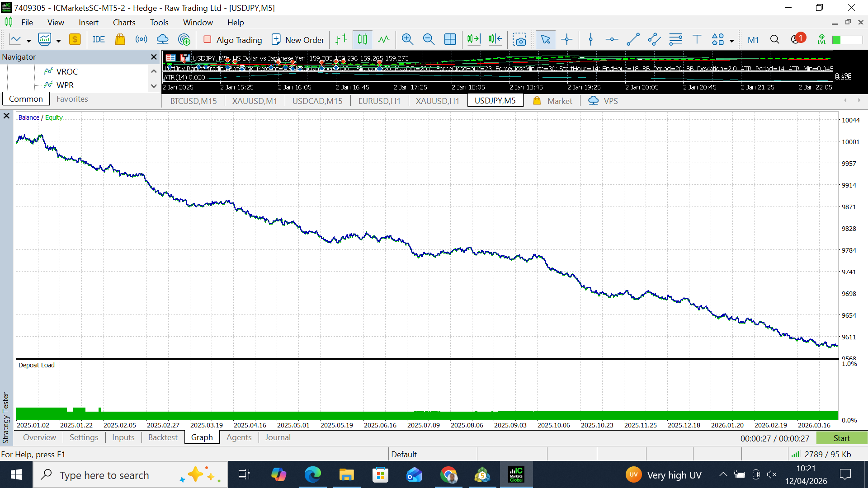Expand the shapes objects dropdown arrow
The height and width of the screenshot is (488, 868).
coord(731,41)
